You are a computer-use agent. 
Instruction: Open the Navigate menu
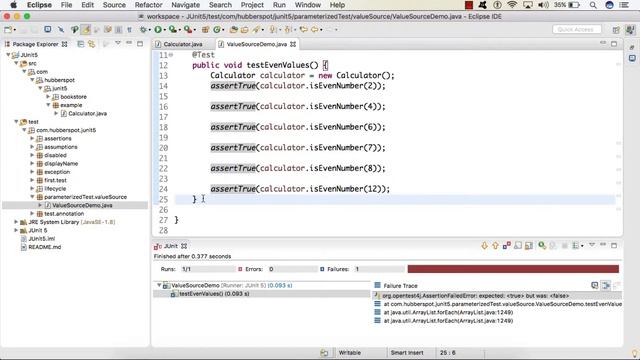tap(185, 5)
